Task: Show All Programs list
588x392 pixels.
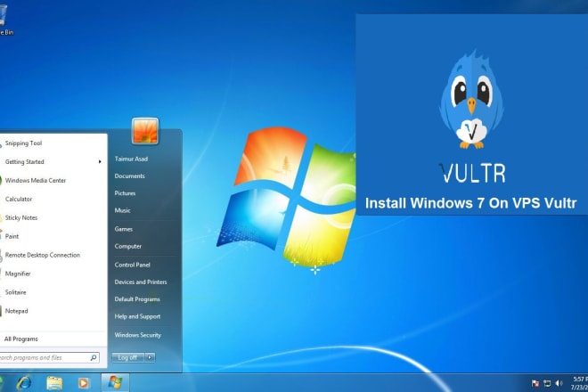Action: (21, 339)
